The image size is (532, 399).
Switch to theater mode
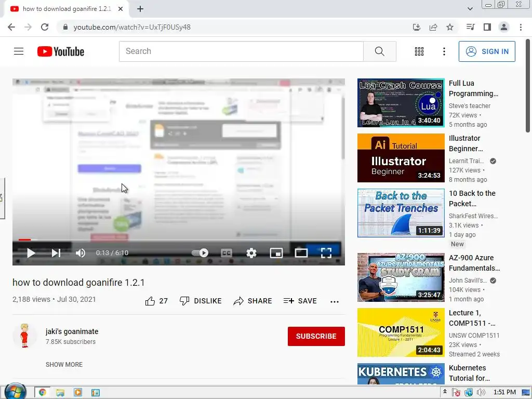301,253
